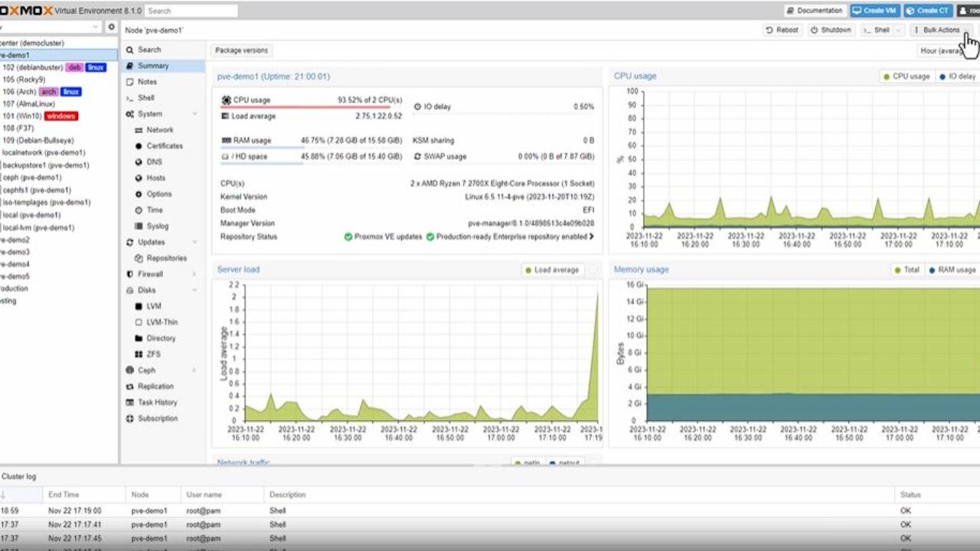This screenshot has width=980, height=551.
Task: Click the resource tree settings gear icon
Action: pyautogui.click(x=111, y=27)
